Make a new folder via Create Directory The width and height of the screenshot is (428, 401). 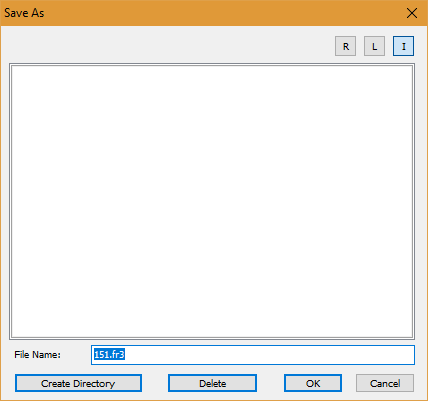78,383
